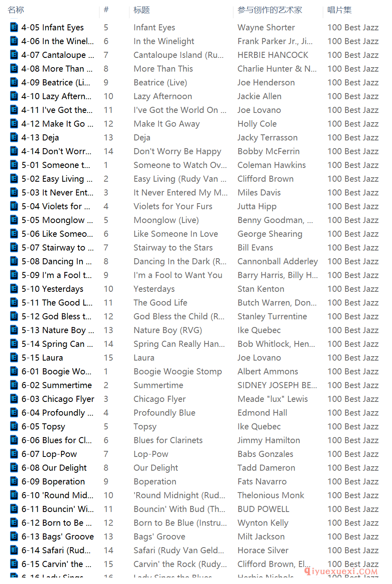Click the title Don't Worry Be Happy
The height and width of the screenshot is (584, 392).
(x=177, y=151)
